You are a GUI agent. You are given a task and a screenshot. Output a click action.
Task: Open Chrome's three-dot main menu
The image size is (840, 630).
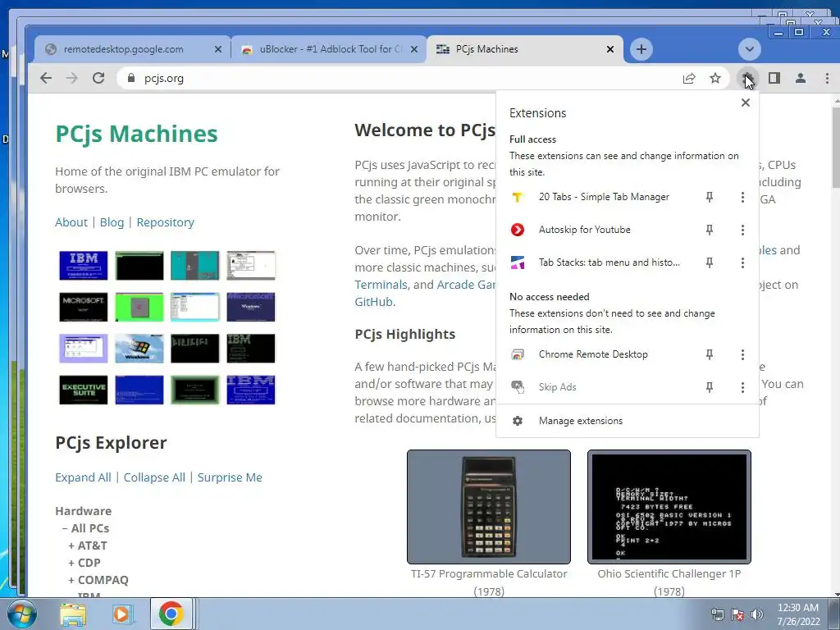point(827,78)
